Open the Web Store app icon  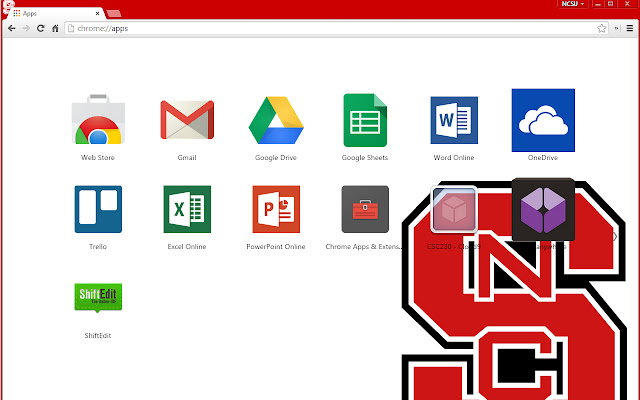point(98,119)
